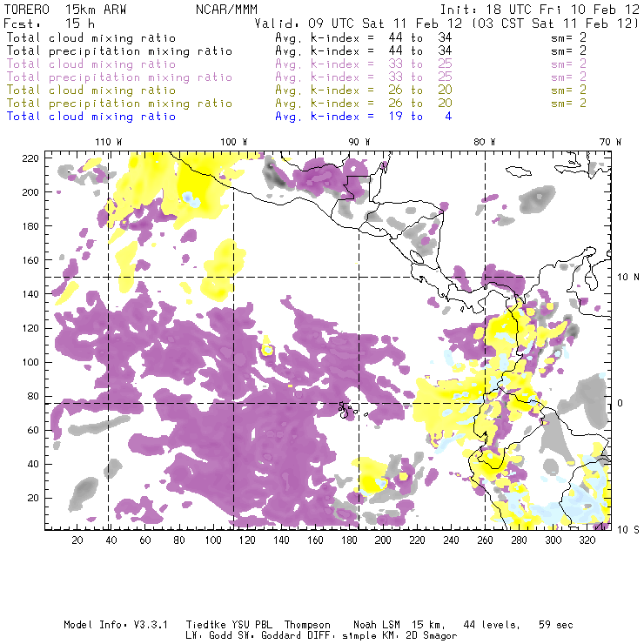Click purple 'Total precipitation mixing ratio' legend entry
644x644 pixels.
(119, 77)
